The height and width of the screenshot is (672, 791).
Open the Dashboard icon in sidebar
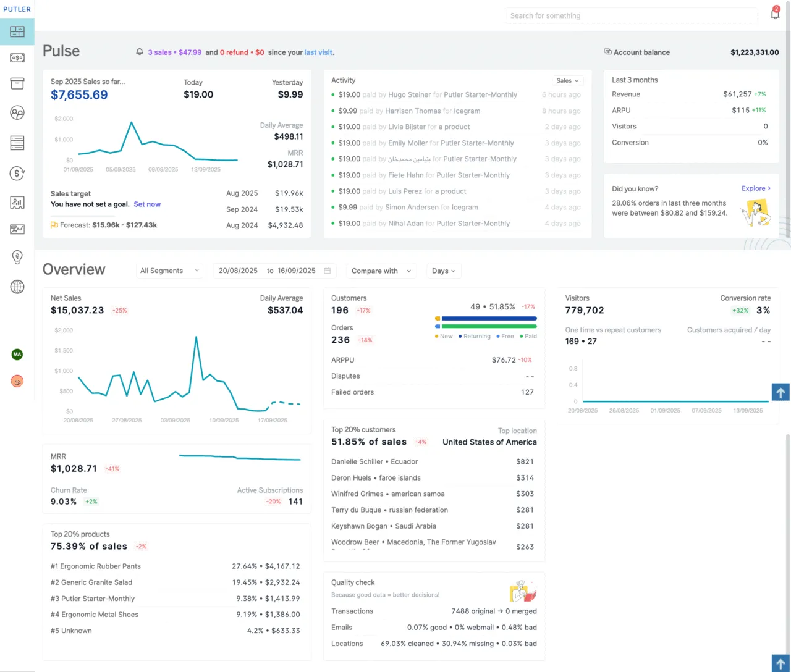pyautogui.click(x=17, y=31)
